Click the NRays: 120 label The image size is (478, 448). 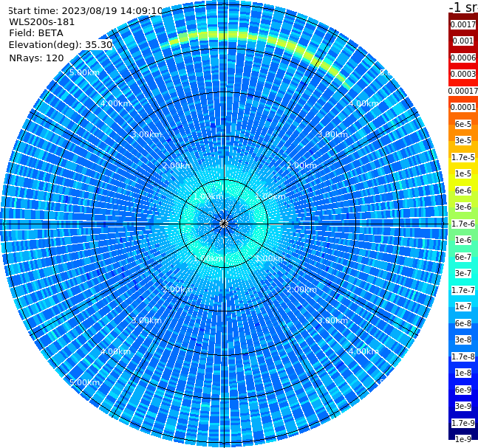tap(36, 58)
